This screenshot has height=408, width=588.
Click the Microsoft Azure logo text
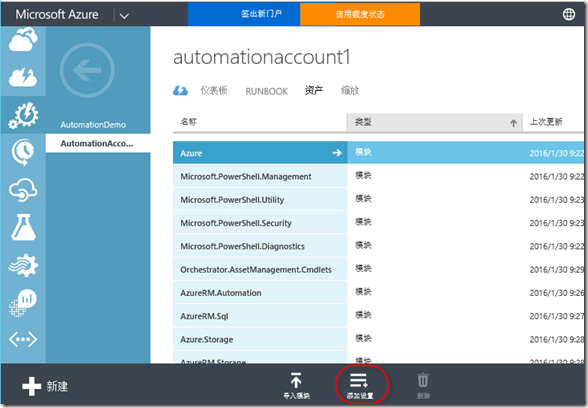[57, 14]
